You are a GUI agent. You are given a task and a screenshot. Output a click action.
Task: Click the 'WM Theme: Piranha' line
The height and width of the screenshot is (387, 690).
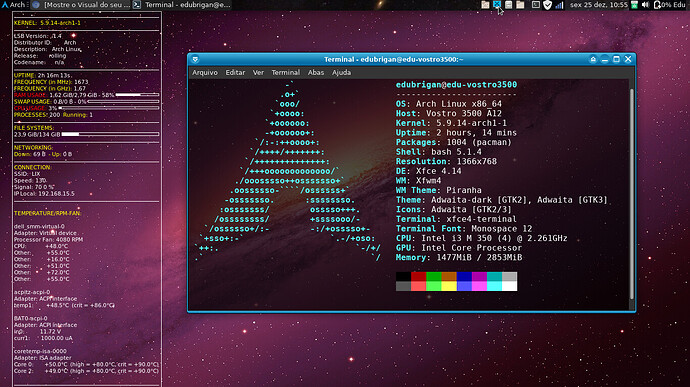[x=438, y=191]
